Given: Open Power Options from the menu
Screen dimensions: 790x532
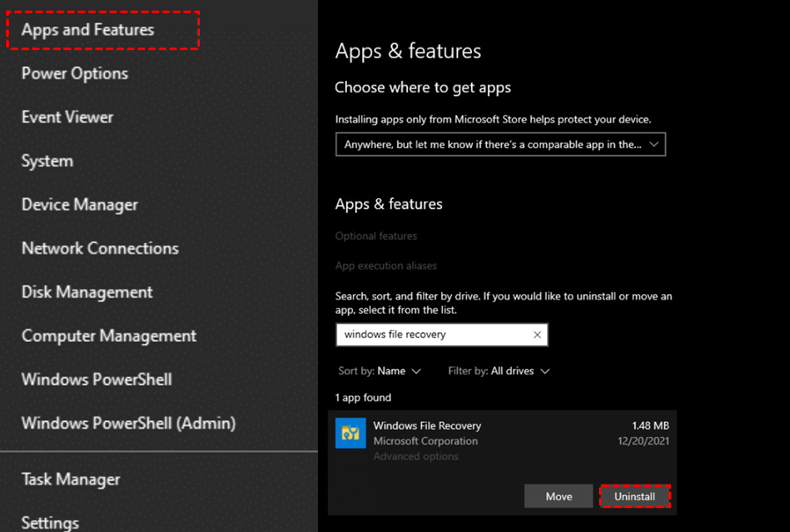Looking at the screenshot, I should coord(75,74).
